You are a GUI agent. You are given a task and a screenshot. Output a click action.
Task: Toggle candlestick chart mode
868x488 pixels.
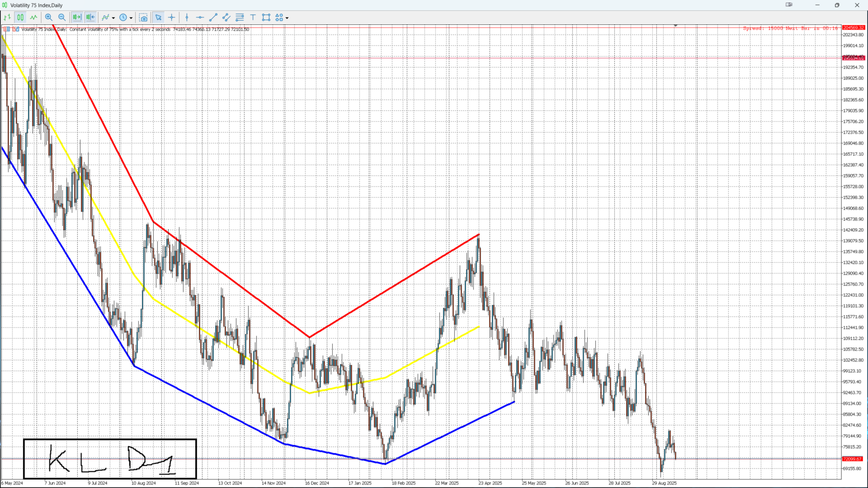click(20, 18)
